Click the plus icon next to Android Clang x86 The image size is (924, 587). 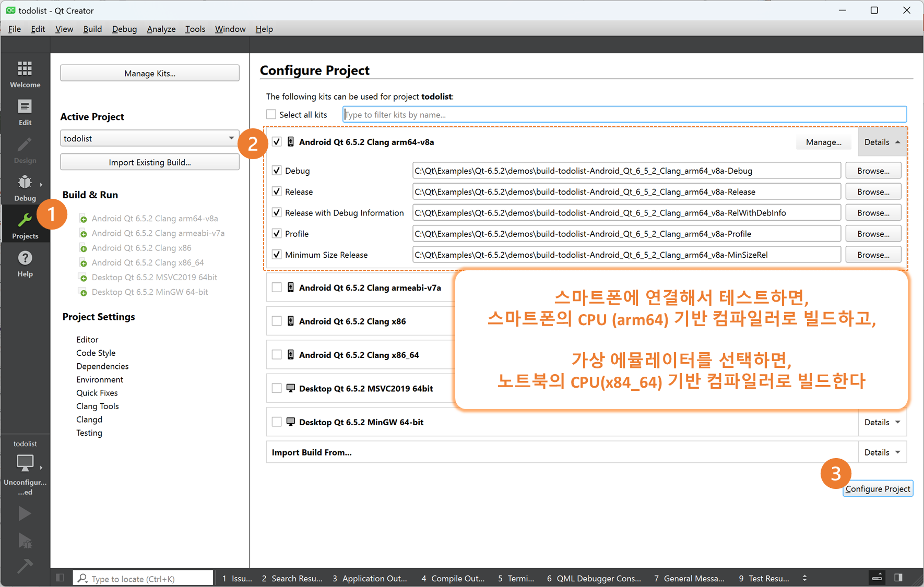83,248
